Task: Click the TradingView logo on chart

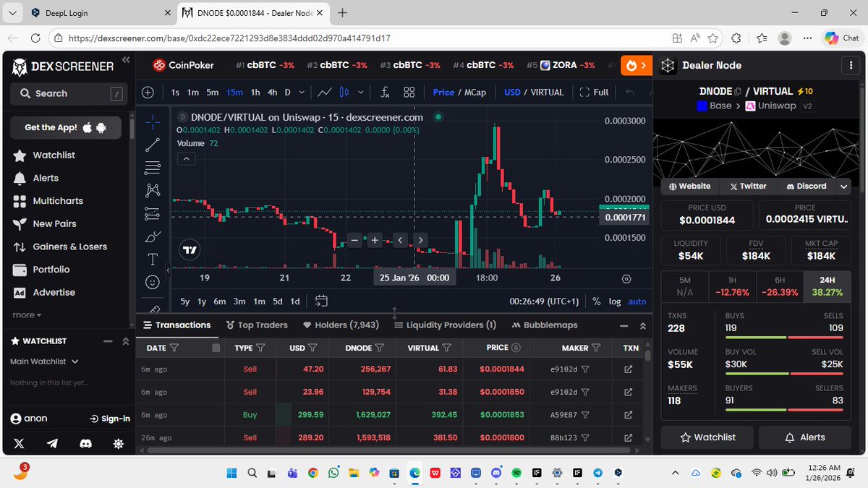Action: tap(190, 250)
